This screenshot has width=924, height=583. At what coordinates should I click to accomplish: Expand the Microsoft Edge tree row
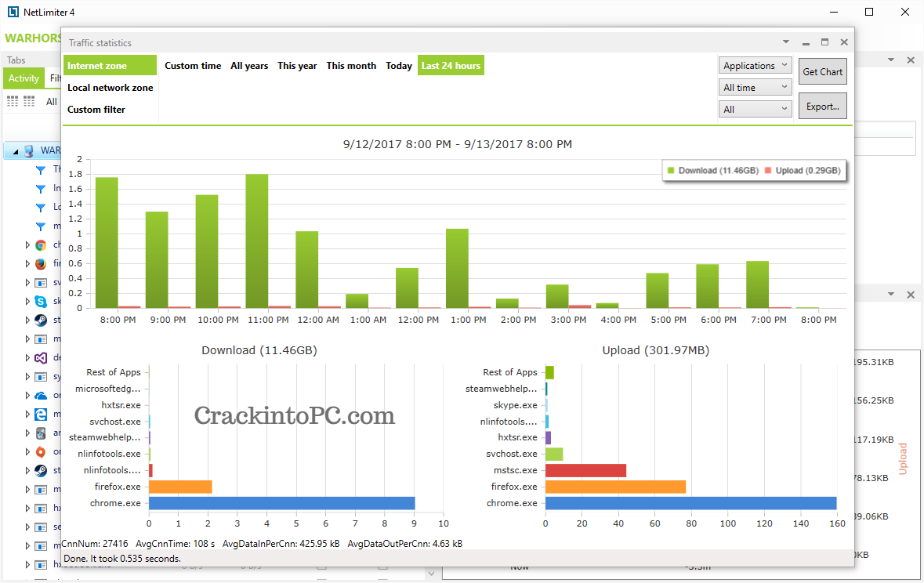tap(27, 415)
